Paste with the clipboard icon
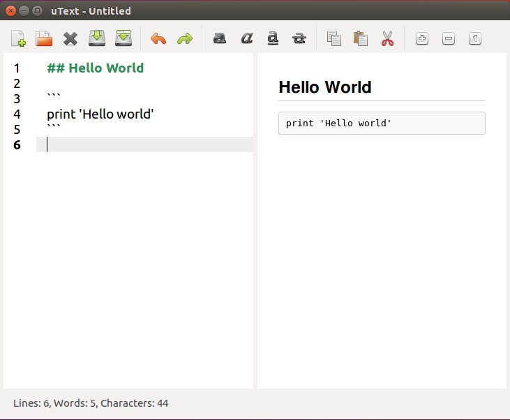The image size is (510, 420). [361, 38]
